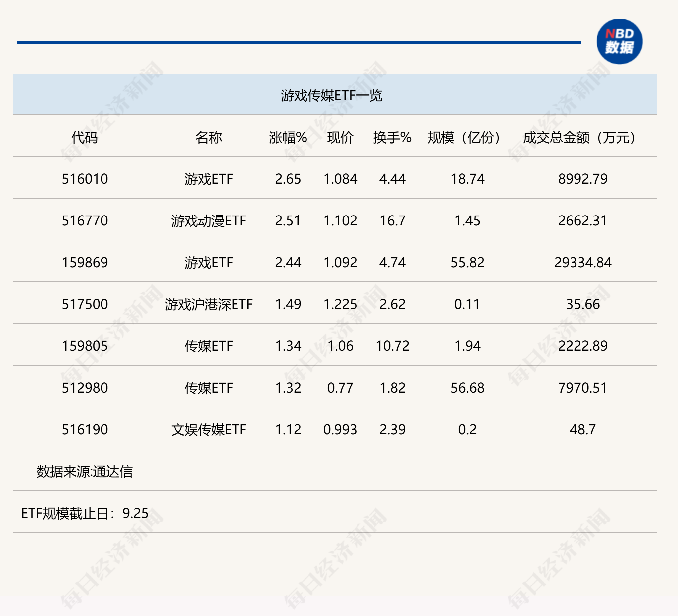678x616 pixels.
Task: Click the 涨幅% column header
Action: [x=288, y=138]
